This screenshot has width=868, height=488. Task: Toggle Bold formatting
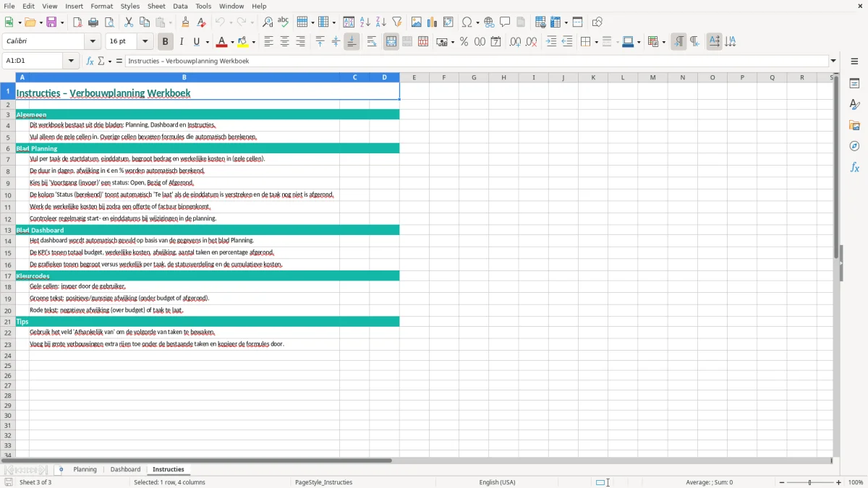166,42
